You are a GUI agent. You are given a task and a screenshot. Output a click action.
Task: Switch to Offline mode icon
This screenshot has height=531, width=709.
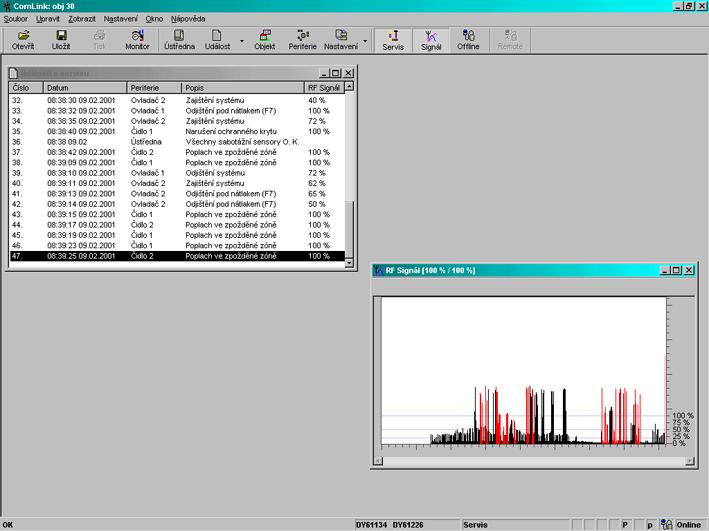(x=468, y=40)
